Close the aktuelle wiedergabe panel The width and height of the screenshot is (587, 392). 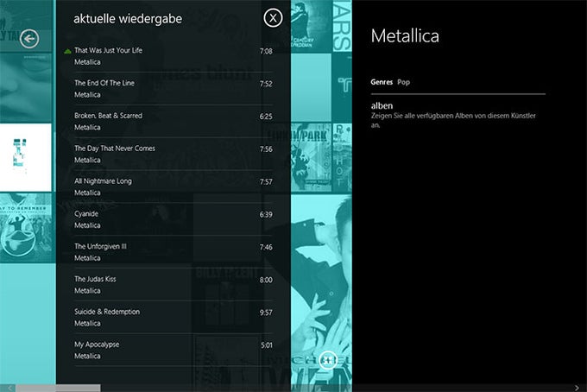[273, 17]
